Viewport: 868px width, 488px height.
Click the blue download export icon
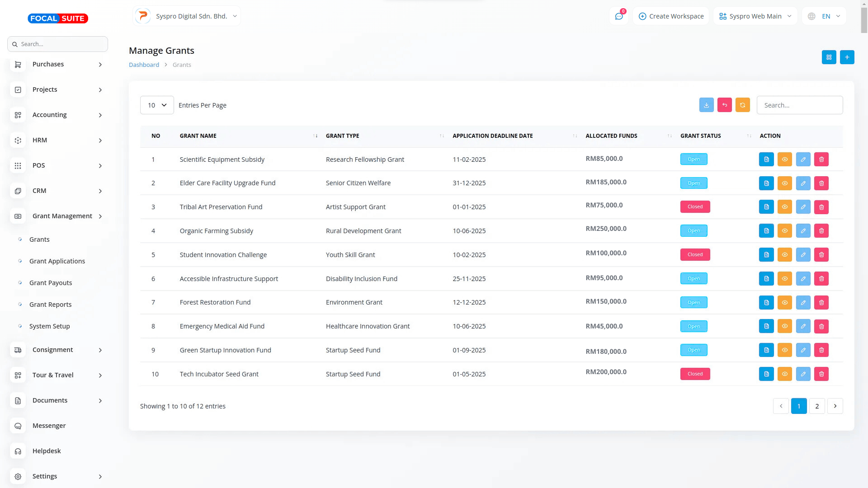click(x=706, y=105)
